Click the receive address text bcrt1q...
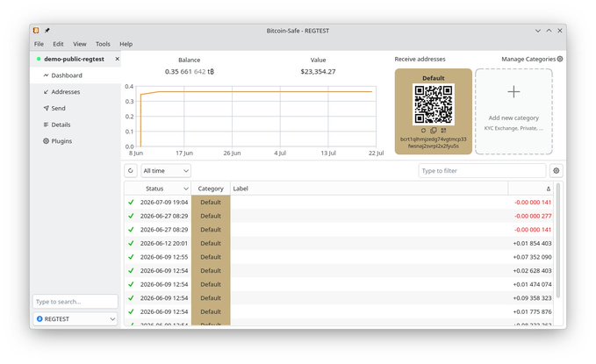 coord(434,142)
